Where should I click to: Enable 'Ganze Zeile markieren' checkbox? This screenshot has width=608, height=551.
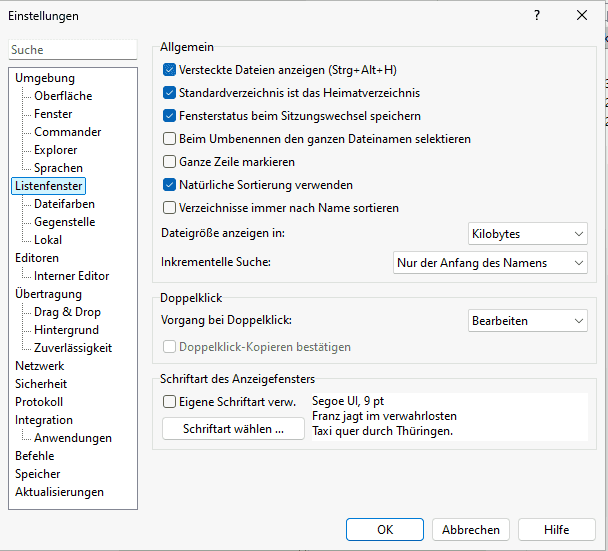pyautogui.click(x=169, y=161)
